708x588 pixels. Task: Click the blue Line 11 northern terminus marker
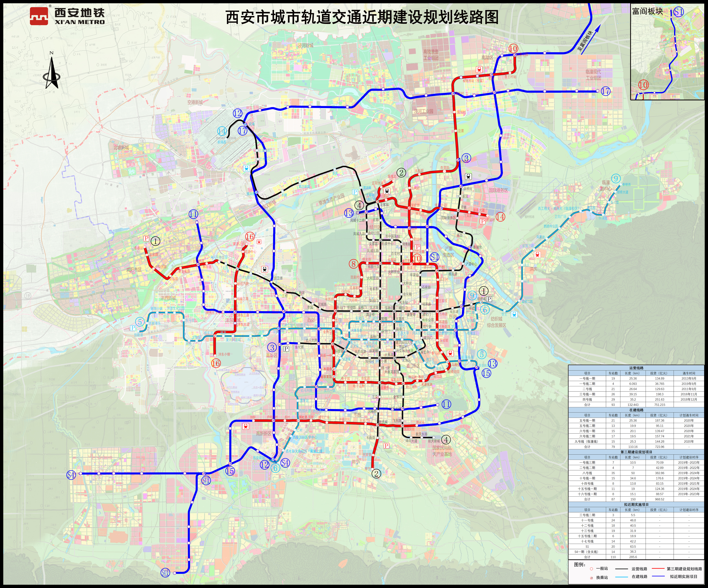193,214
